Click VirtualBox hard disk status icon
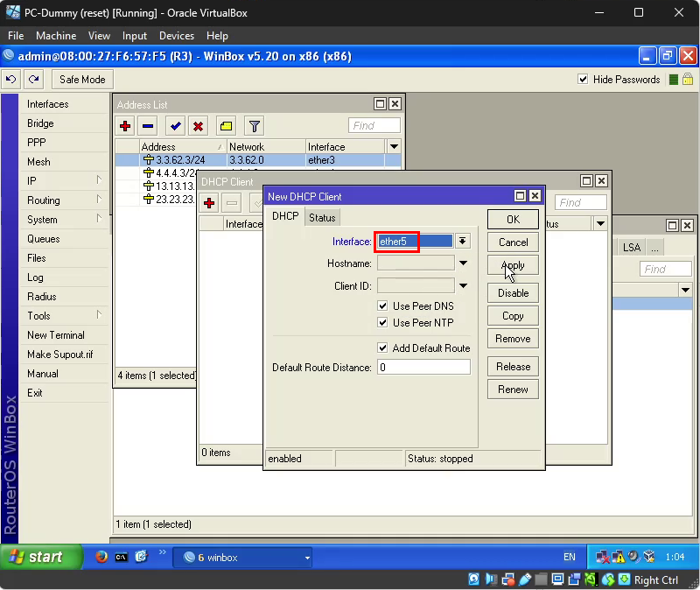The width and height of the screenshot is (700, 590). click(x=474, y=579)
